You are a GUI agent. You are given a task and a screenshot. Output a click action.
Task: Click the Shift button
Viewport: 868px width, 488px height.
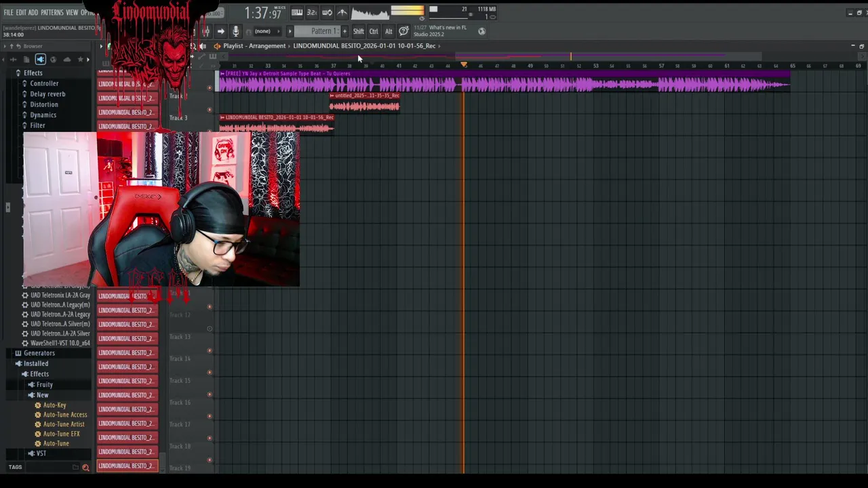[358, 31]
